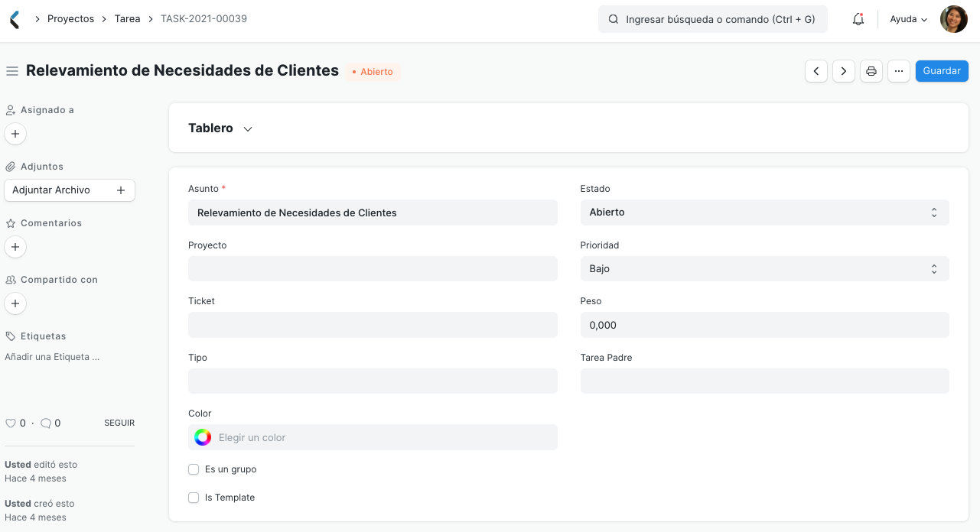Click the Tipo field

(373, 381)
